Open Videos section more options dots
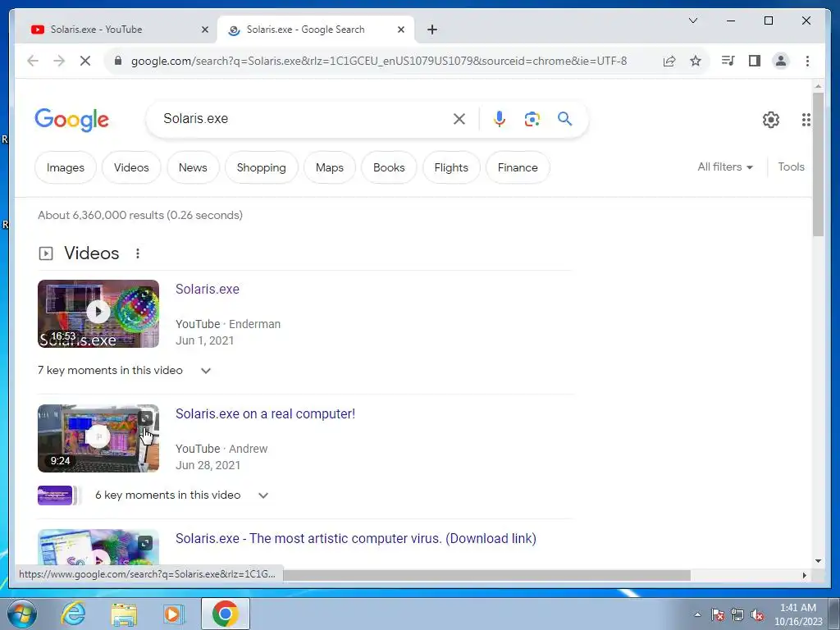Image resolution: width=840 pixels, height=630 pixels. click(138, 253)
